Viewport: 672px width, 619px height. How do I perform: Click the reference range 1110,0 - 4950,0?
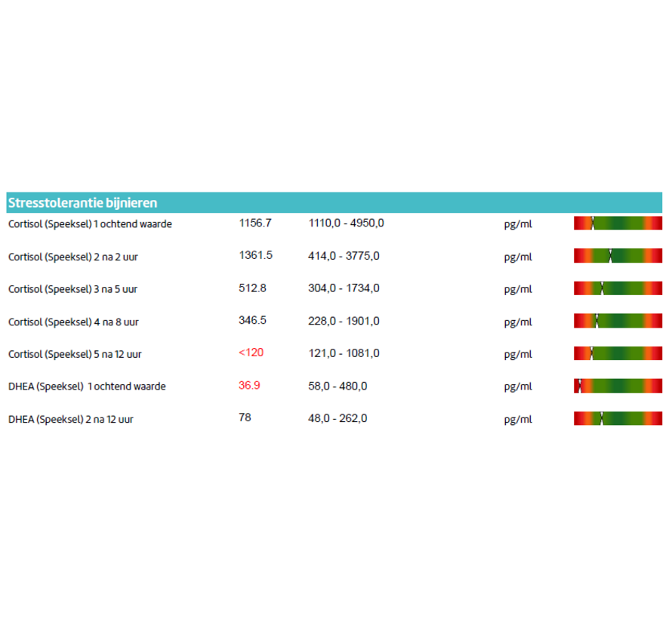click(x=346, y=223)
